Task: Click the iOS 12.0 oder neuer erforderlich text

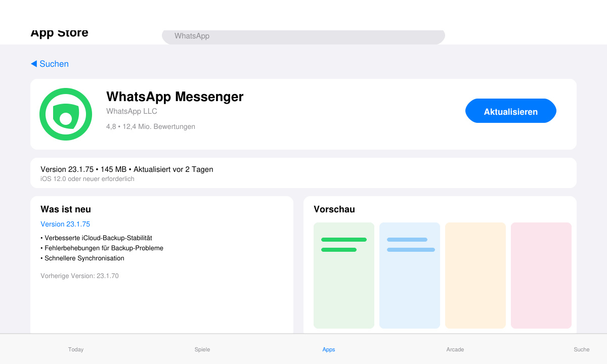Action: point(88,179)
